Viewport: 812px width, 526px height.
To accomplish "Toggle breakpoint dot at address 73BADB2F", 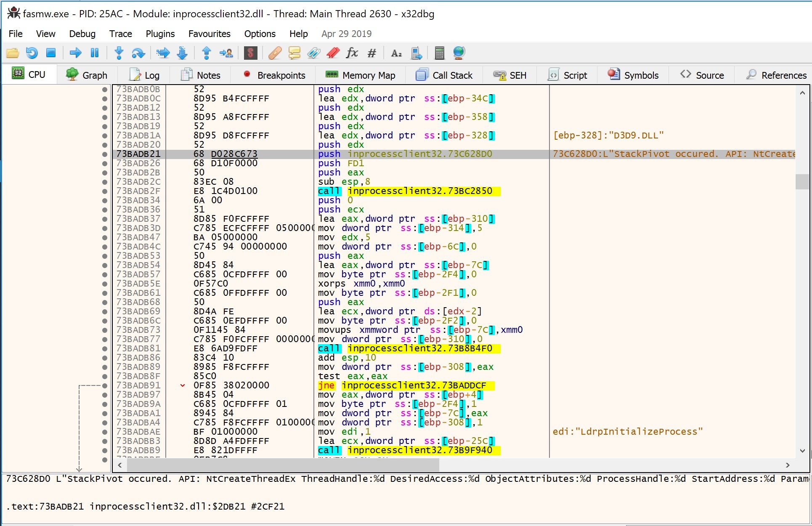I will (x=105, y=191).
